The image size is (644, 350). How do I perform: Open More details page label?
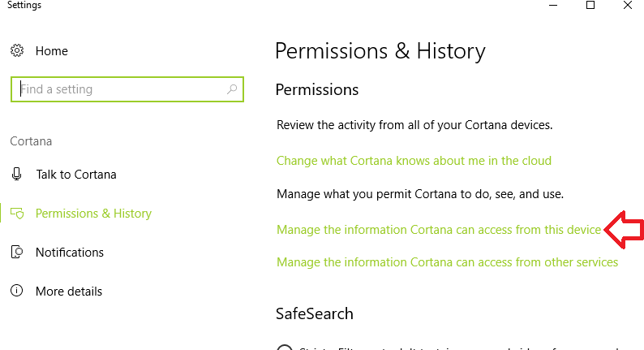(69, 292)
